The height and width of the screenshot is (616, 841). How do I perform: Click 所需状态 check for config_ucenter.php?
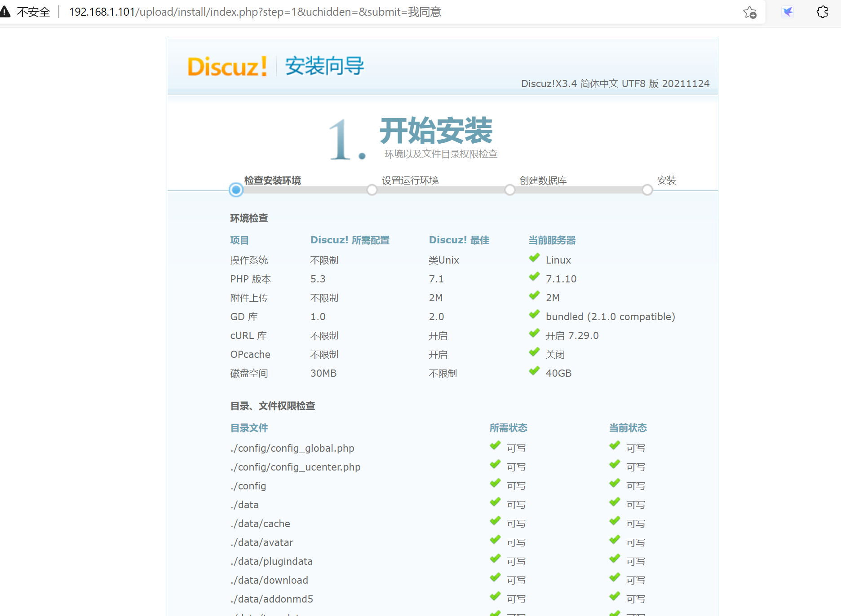click(x=495, y=465)
